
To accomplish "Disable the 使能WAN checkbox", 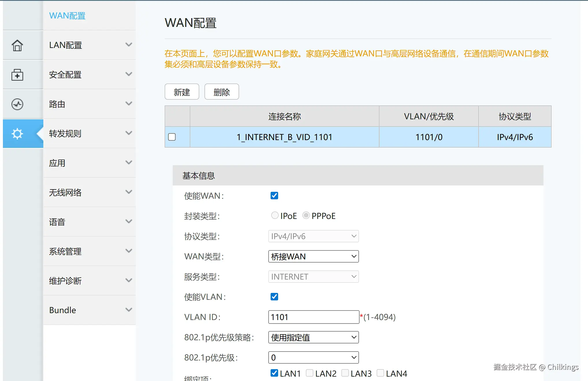I will [x=274, y=196].
